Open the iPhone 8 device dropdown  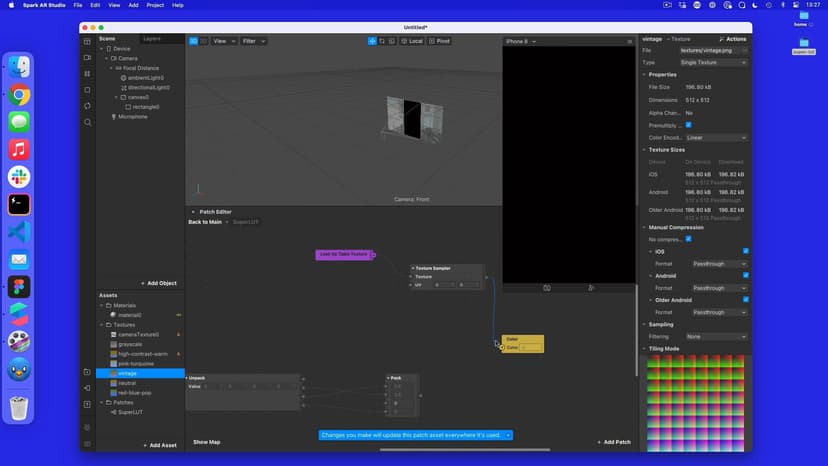(x=521, y=41)
